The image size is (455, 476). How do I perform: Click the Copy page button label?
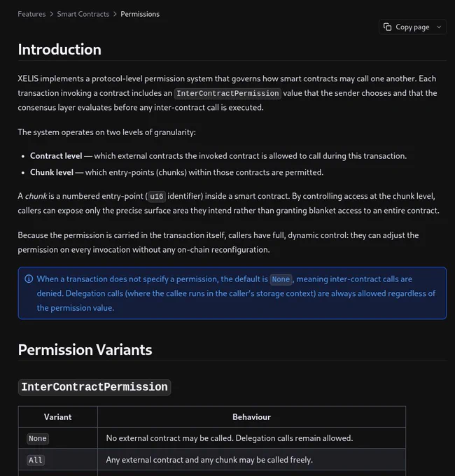(x=412, y=27)
